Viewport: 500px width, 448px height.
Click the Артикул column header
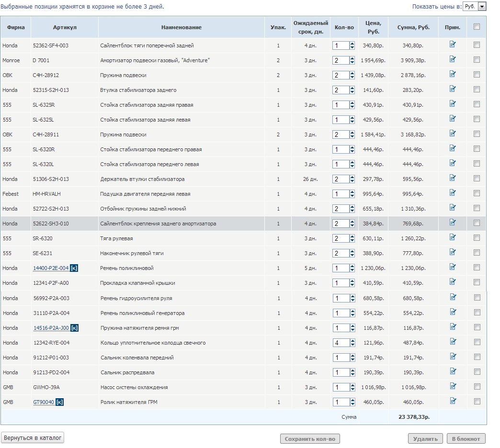pos(65,27)
